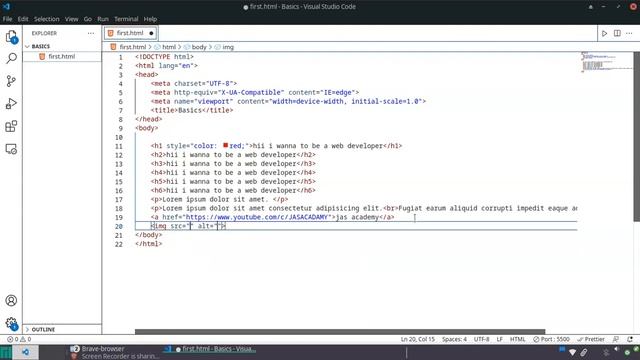Split the editor to the right
This screenshot has width=640, height=360.
[x=617, y=33]
